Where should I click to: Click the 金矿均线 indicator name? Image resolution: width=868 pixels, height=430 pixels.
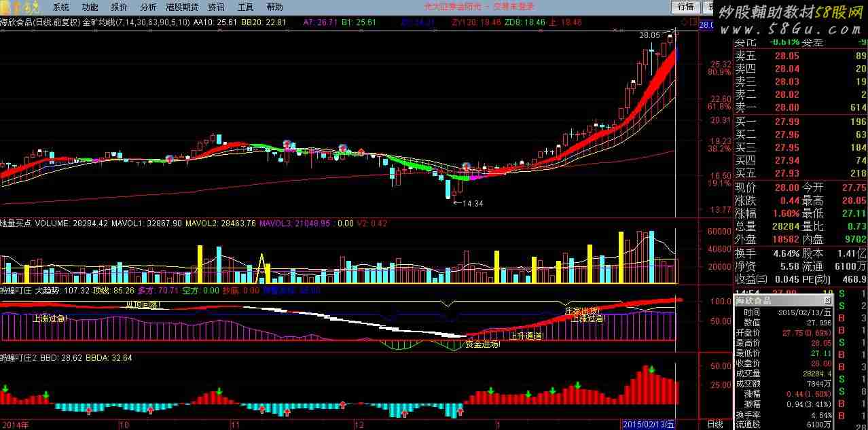pos(99,22)
